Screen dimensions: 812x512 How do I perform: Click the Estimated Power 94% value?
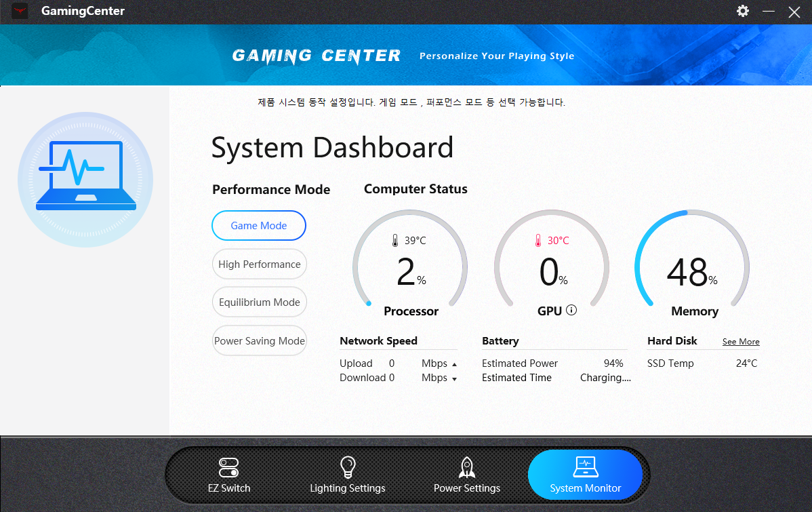[613, 363]
